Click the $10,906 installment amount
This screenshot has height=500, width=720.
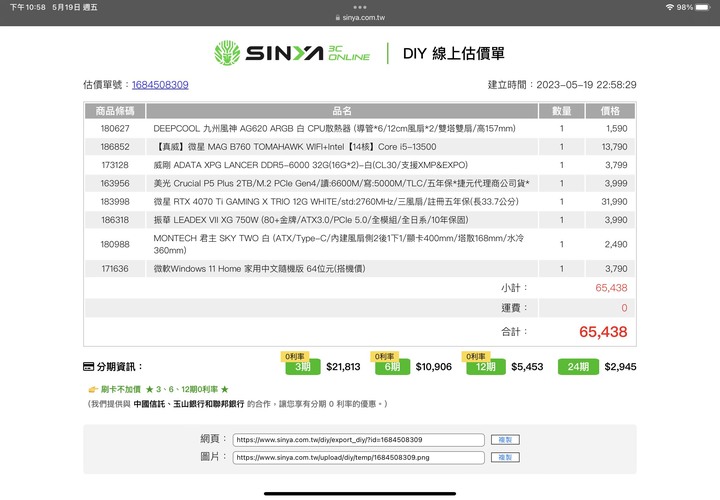433,367
